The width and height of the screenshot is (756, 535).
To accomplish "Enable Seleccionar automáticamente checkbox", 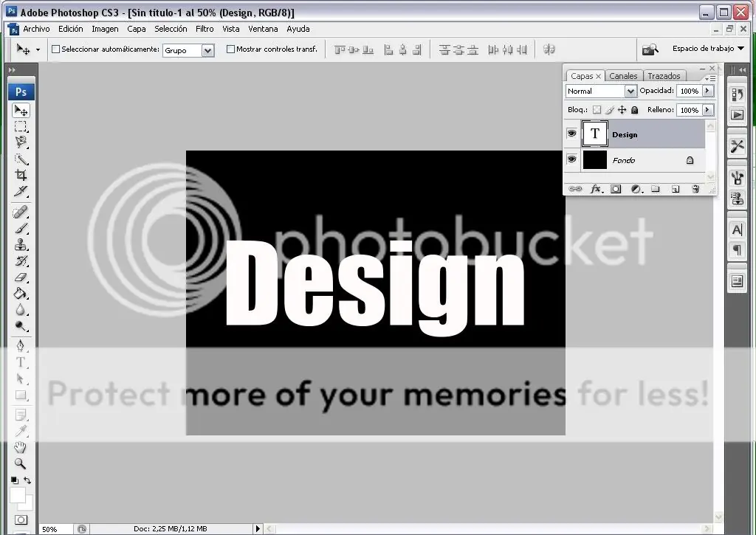I will (55, 49).
